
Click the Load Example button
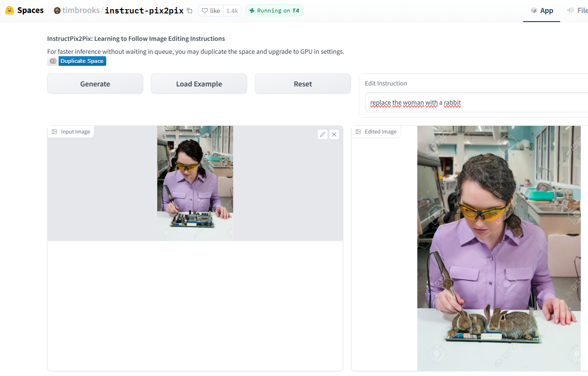click(x=199, y=84)
